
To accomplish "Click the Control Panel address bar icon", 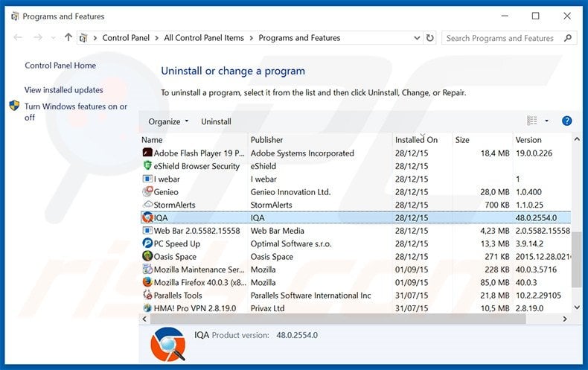I will point(83,38).
